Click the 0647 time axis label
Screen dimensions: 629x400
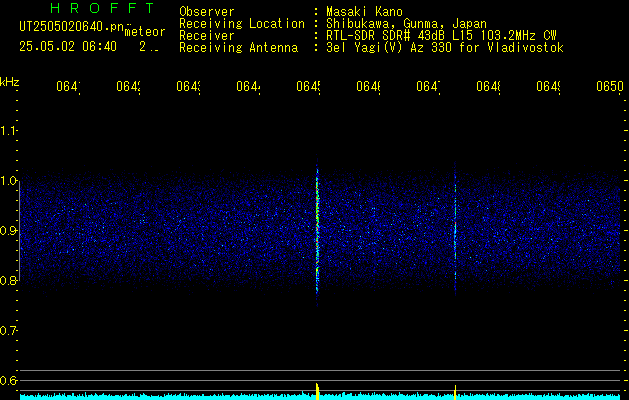pos(428,87)
